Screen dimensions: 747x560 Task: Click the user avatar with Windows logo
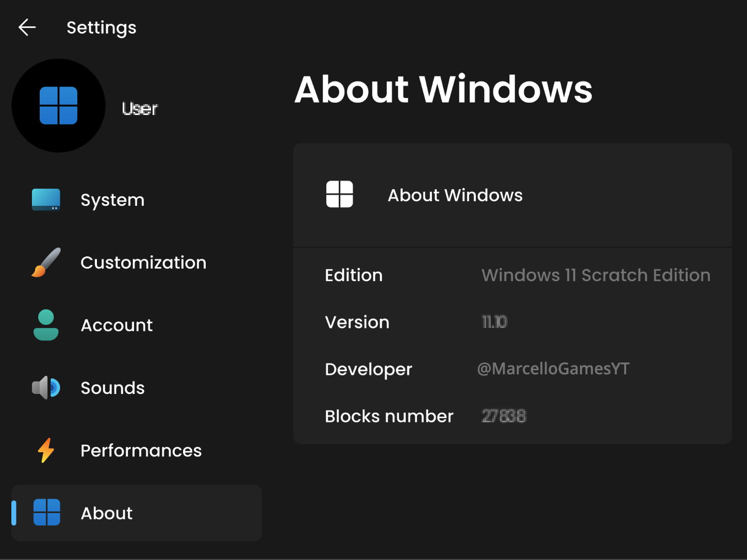pos(59,106)
